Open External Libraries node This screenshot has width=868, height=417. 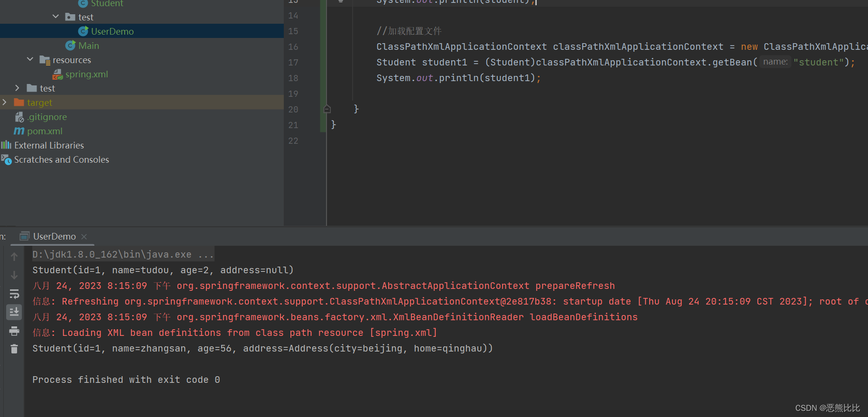point(49,145)
